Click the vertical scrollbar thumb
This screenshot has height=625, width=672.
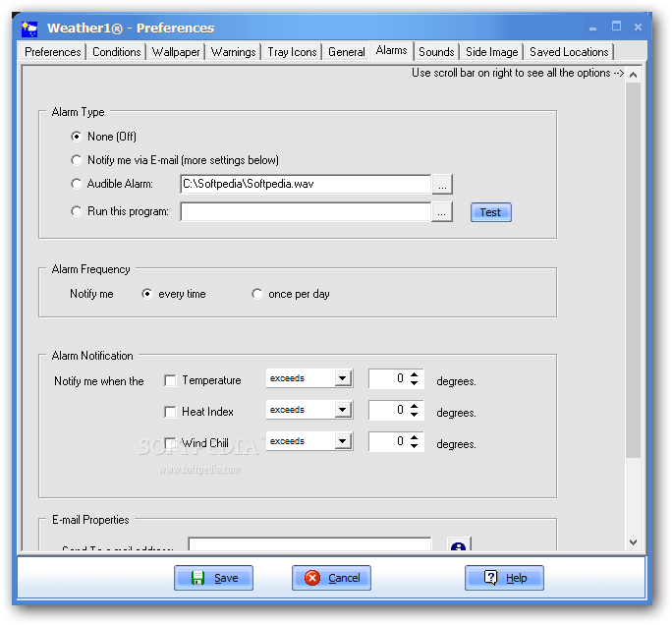tap(633, 270)
